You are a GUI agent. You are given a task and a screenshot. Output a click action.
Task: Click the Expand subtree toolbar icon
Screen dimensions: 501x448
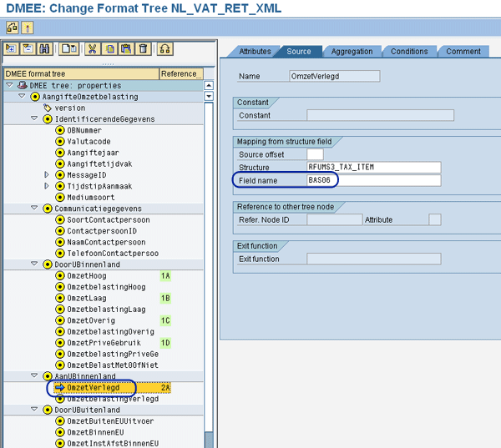pyautogui.click(x=11, y=49)
